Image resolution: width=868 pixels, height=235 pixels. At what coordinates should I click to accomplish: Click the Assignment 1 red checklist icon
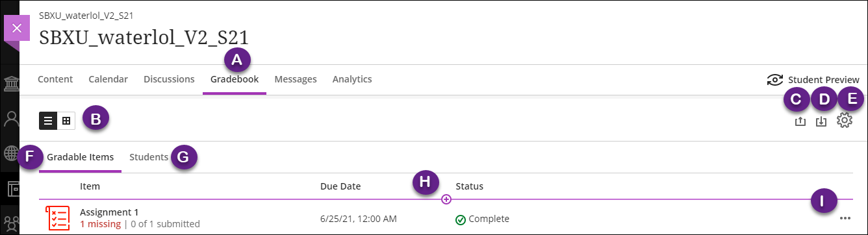tap(57, 218)
